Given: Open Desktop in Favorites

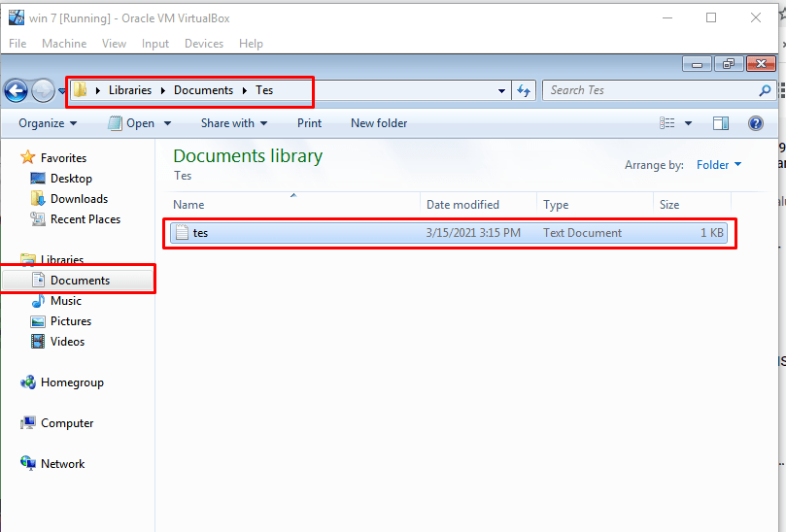Looking at the screenshot, I should pyautogui.click(x=71, y=179).
